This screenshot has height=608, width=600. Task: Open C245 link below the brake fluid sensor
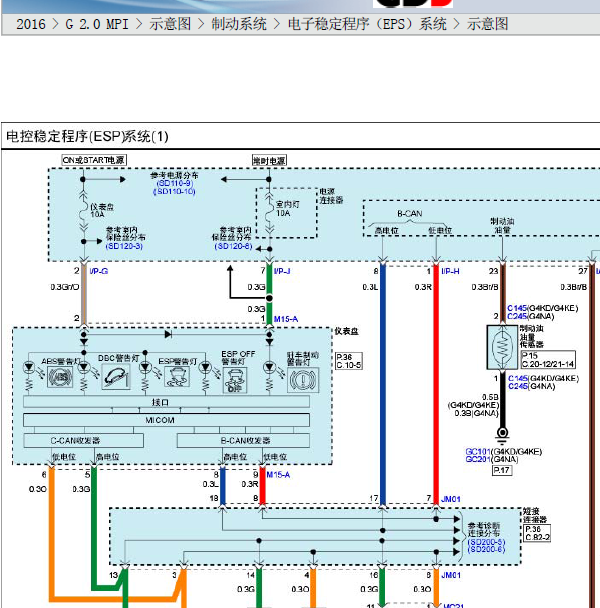coord(518,386)
